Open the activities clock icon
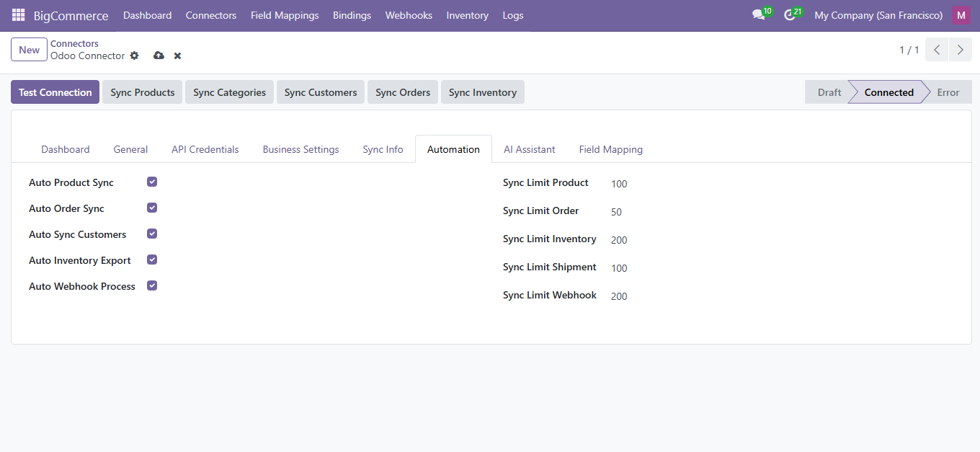 pyautogui.click(x=790, y=15)
